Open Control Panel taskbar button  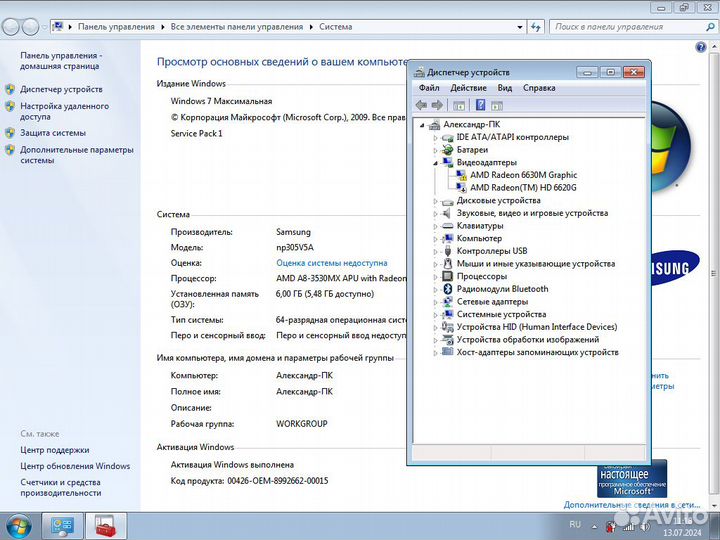coord(62,526)
